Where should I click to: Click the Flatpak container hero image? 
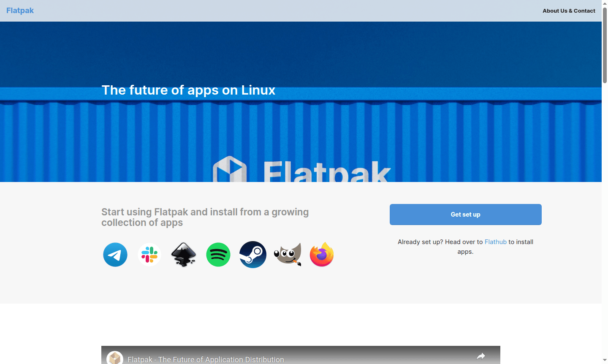[x=301, y=139]
